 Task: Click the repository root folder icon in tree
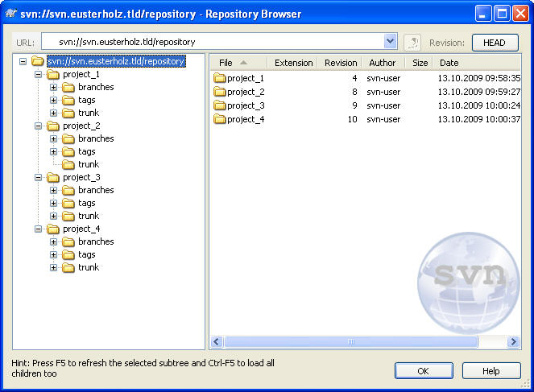pos(38,61)
